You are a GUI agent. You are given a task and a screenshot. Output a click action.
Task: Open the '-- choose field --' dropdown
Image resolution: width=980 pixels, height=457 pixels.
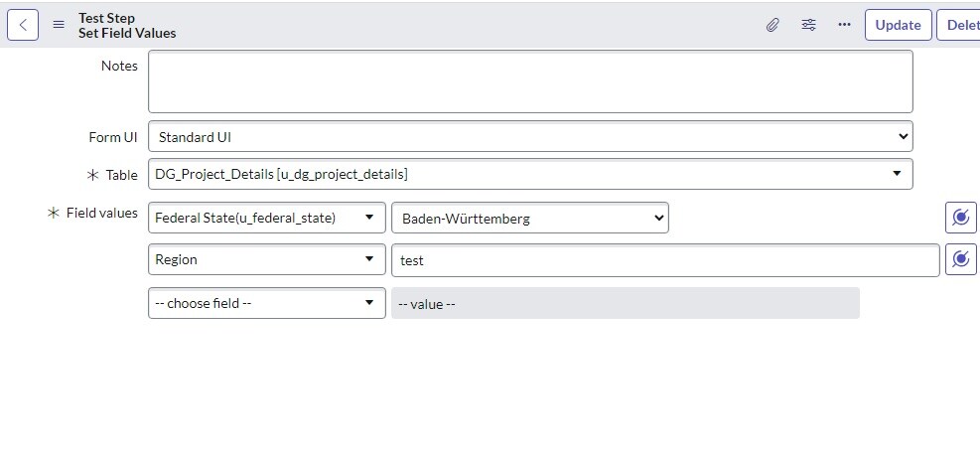tap(266, 303)
